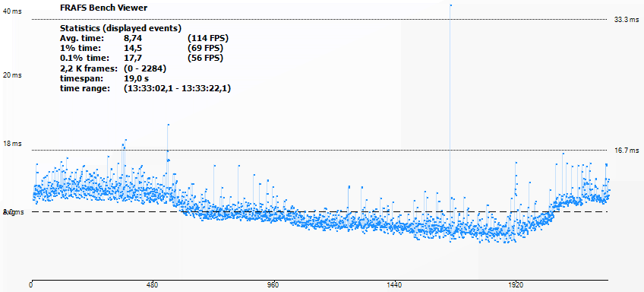644x292 pixels.
Task: Select the 40 ms y-axis label
Action: coord(11,11)
